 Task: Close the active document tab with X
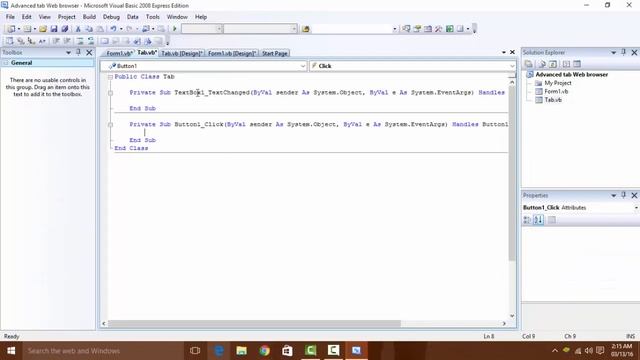(512, 52)
